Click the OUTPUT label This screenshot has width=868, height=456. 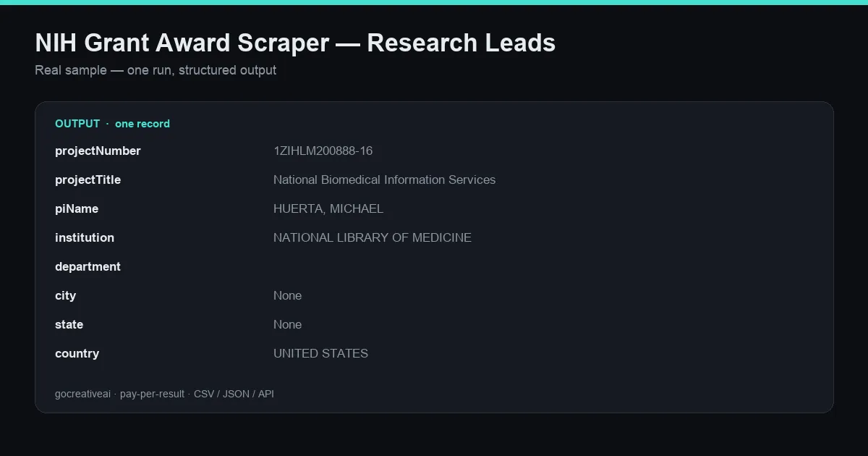tap(77, 124)
